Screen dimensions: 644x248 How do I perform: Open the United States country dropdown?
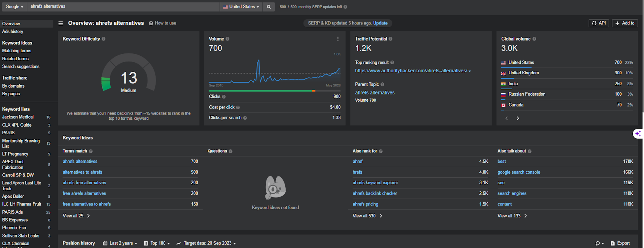click(241, 7)
